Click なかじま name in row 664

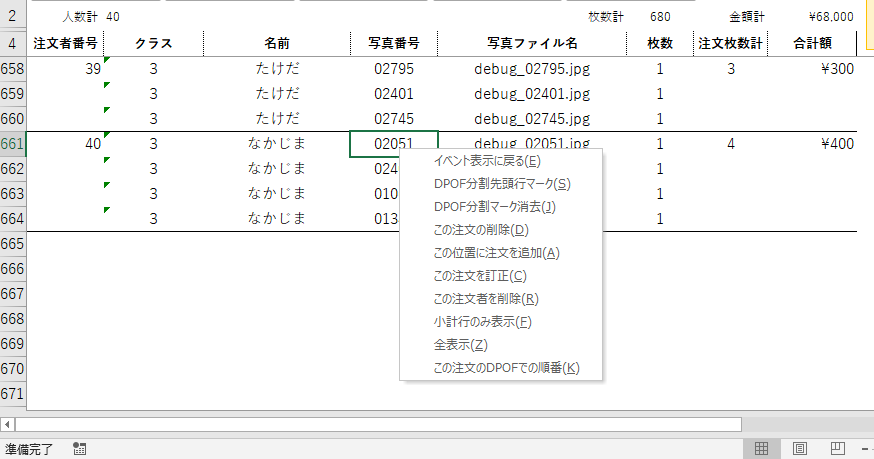pos(277,219)
